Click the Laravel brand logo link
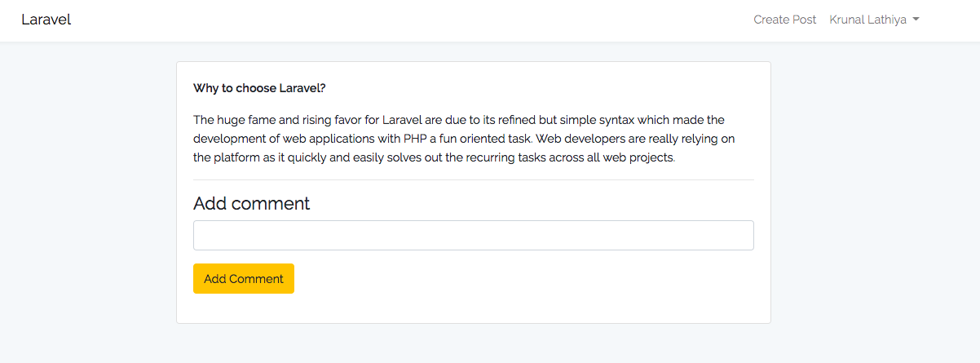This screenshot has height=363, width=980. point(46,20)
